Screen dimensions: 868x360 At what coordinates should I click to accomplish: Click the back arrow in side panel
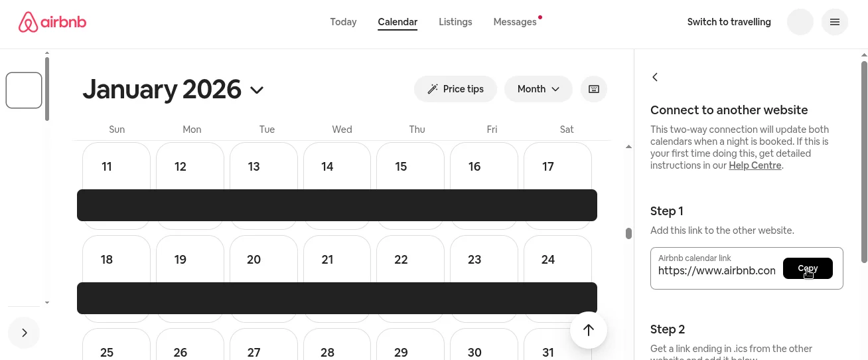(x=655, y=77)
